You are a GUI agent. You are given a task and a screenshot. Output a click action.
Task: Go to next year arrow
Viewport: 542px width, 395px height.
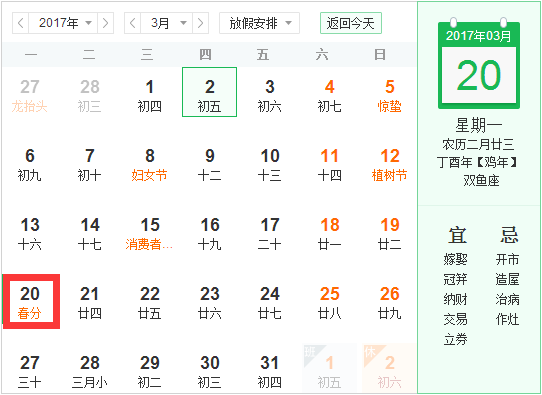pos(105,23)
